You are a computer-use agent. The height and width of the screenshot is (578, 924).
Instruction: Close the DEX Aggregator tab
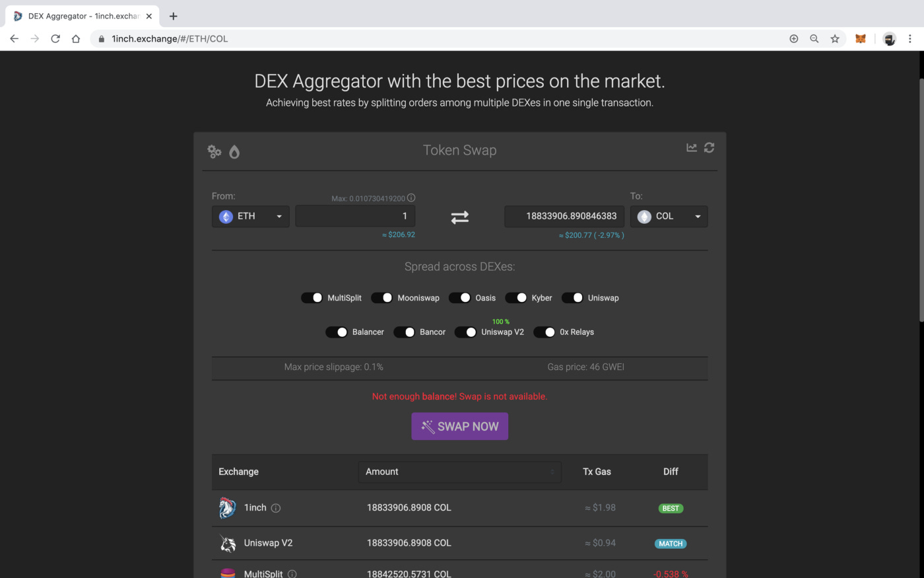point(149,16)
